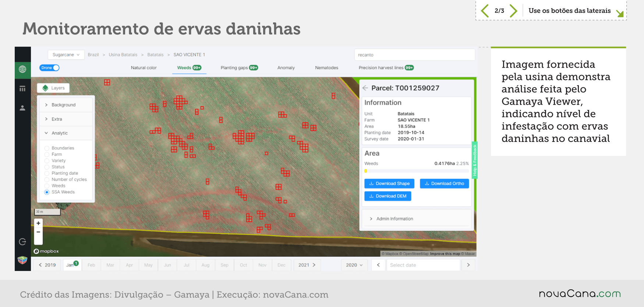Zoom in on the map
644x307 pixels.
click(x=38, y=223)
